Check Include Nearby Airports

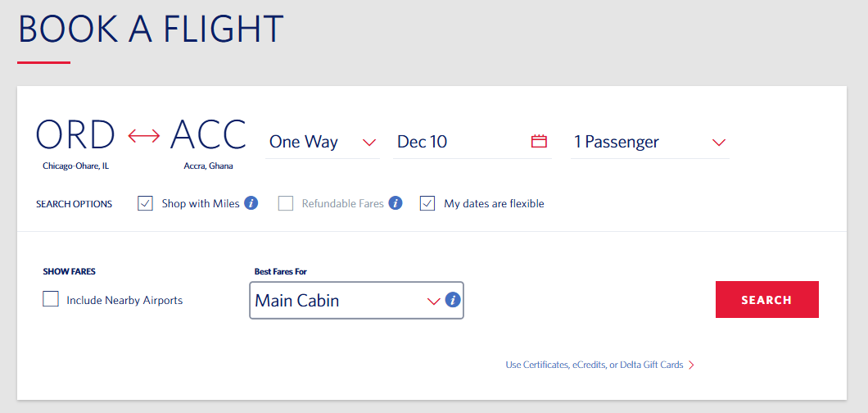(51, 300)
